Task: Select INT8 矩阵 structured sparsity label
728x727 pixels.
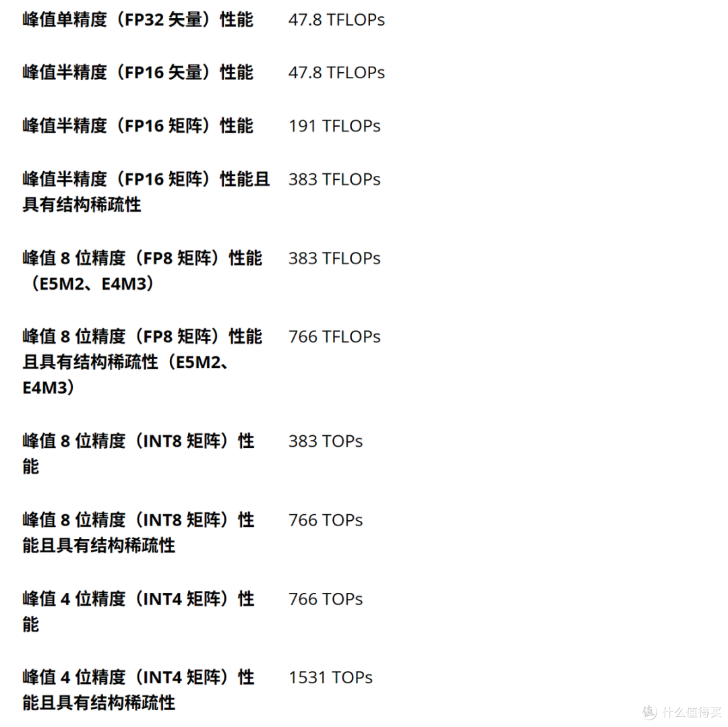Action: click(x=138, y=532)
